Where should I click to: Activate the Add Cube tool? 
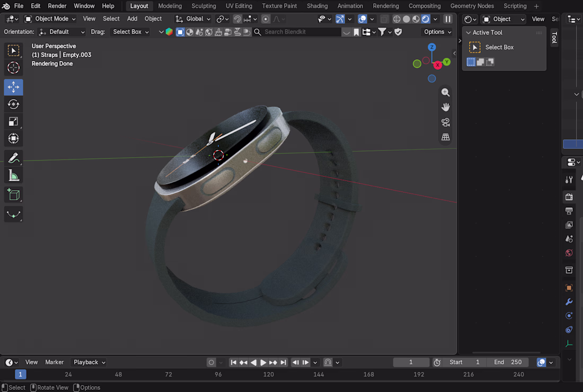click(x=13, y=195)
